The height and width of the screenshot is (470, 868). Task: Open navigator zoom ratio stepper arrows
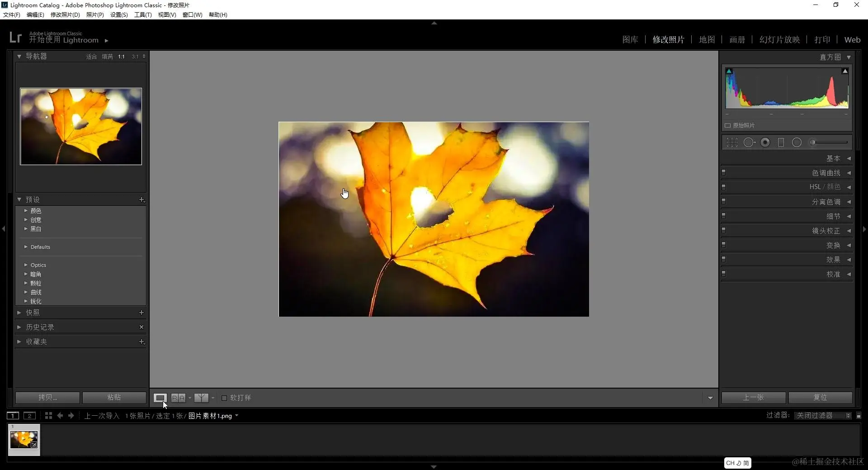coord(144,57)
